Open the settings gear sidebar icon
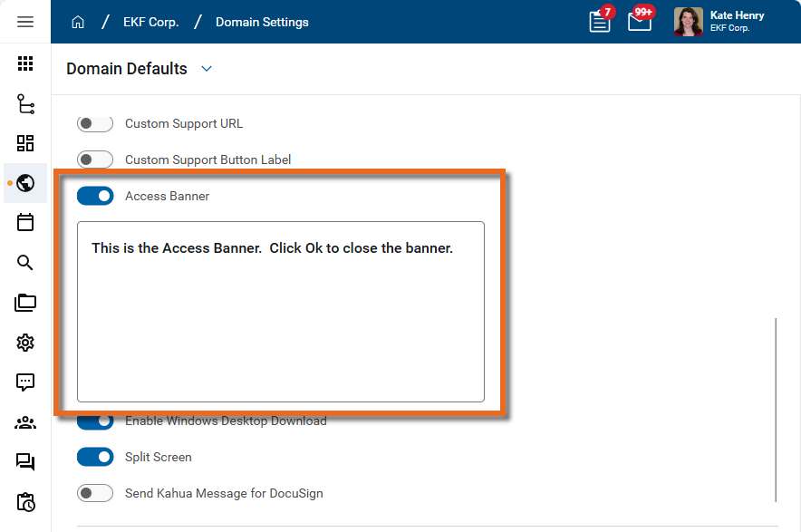This screenshot has height=532, width=801. pyautogui.click(x=25, y=342)
